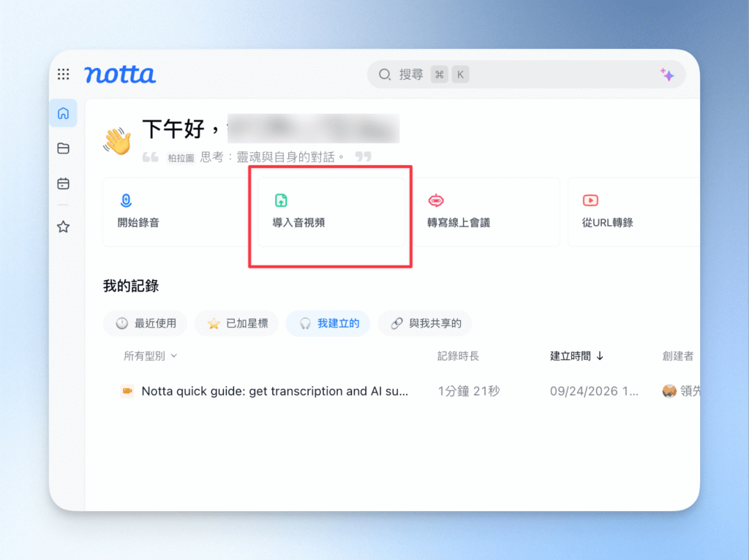Click the 創建者 column header
The height and width of the screenshot is (560, 749).
coord(678,356)
